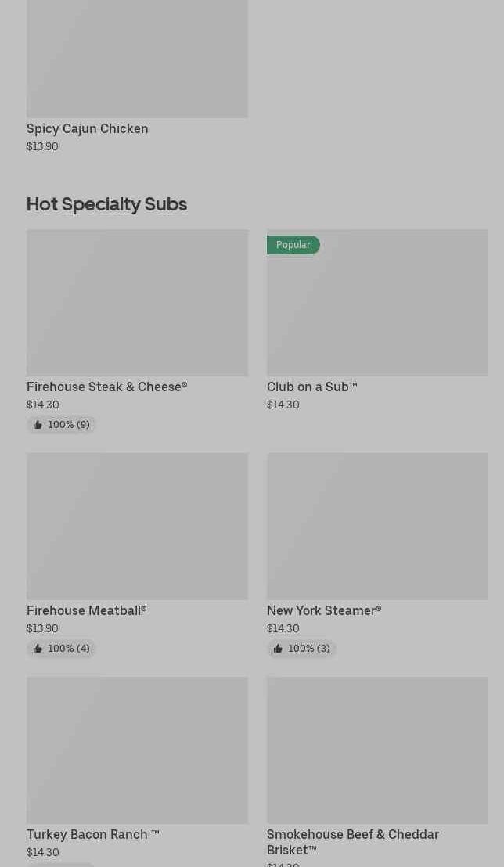Click thumbs-up icon under New York Steamer

(278, 649)
